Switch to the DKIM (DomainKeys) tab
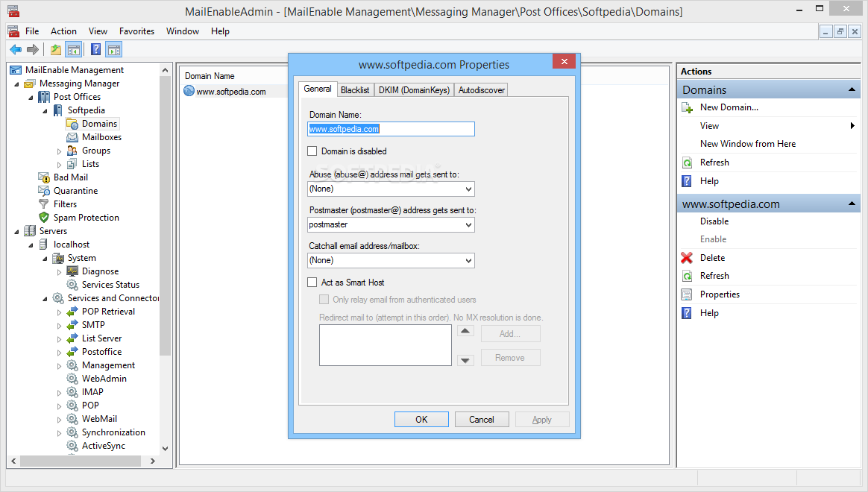Image resolution: width=868 pixels, height=492 pixels. click(414, 90)
